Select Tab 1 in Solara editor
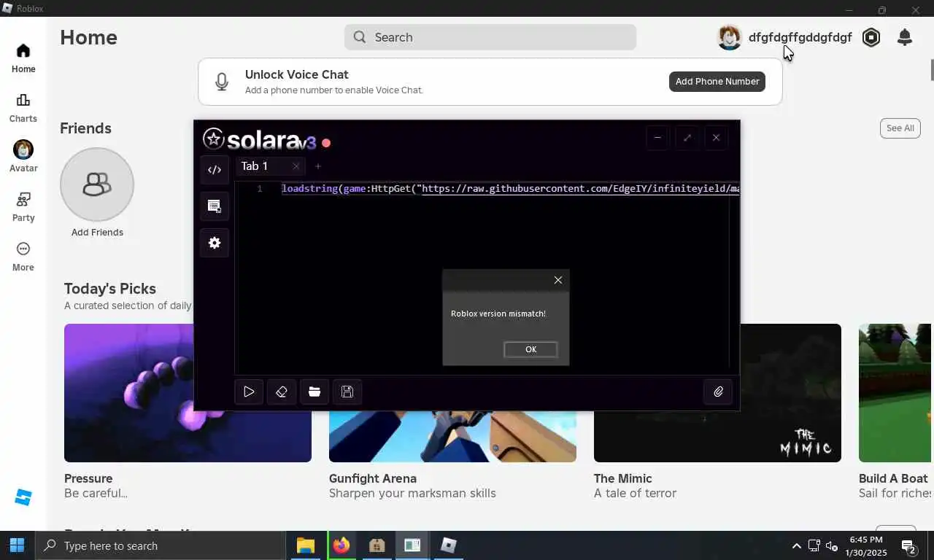This screenshot has width=934, height=560. pos(255,166)
